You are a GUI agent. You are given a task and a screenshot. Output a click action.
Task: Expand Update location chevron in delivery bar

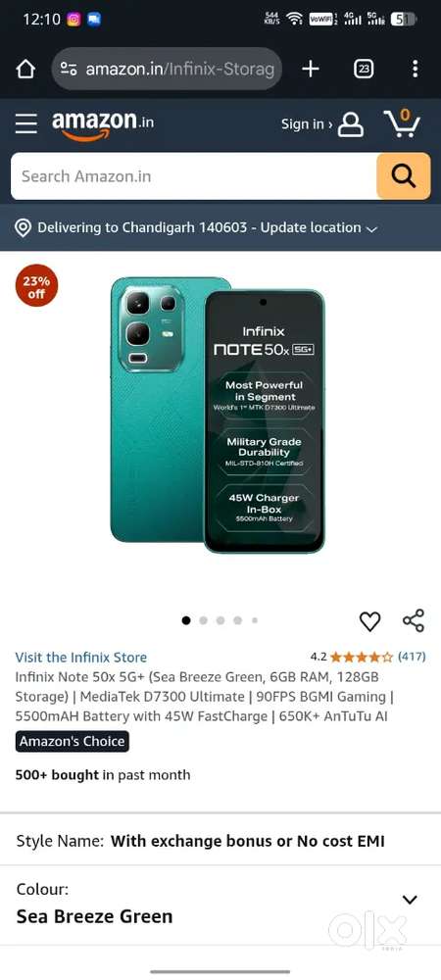click(x=371, y=229)
